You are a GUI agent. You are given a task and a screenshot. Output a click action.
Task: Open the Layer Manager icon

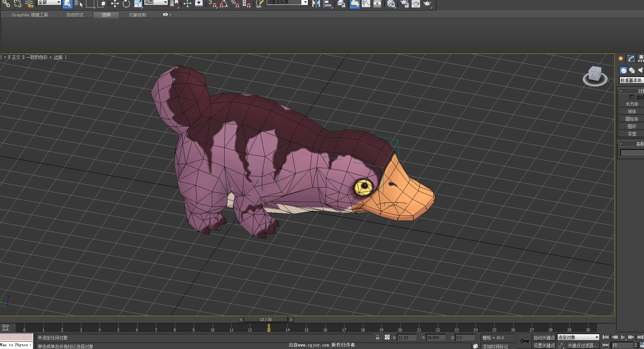[x=341, y=4]
